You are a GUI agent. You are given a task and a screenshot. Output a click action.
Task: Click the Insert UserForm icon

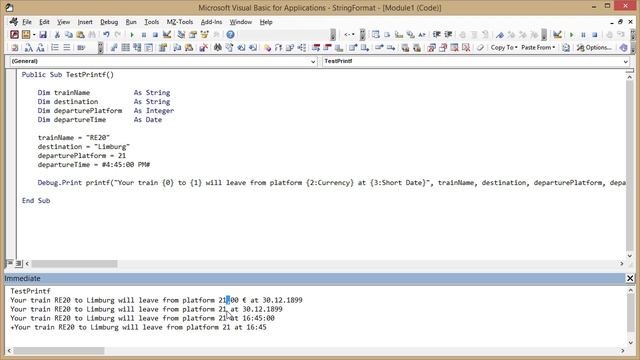[x=26, y=35]
